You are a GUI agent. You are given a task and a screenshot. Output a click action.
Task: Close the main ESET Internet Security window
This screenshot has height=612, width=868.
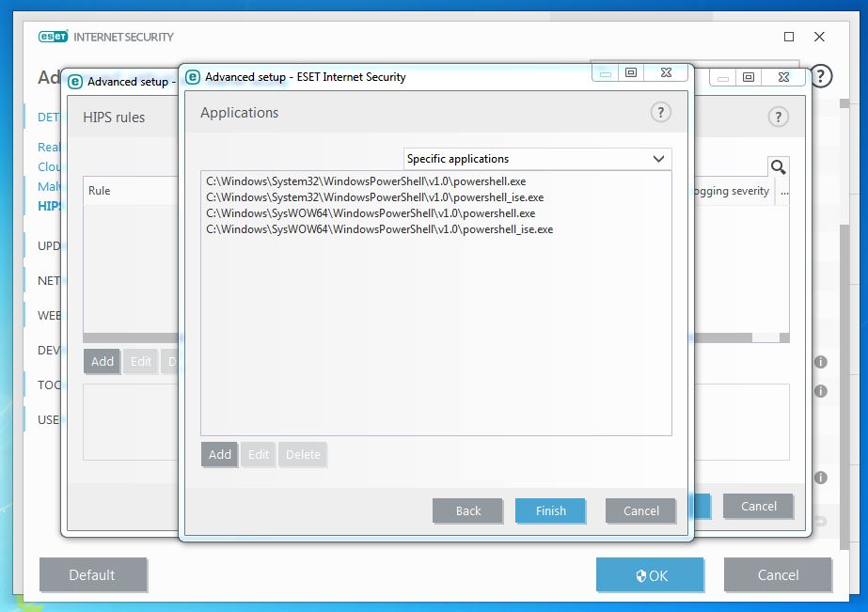(819, 37)
